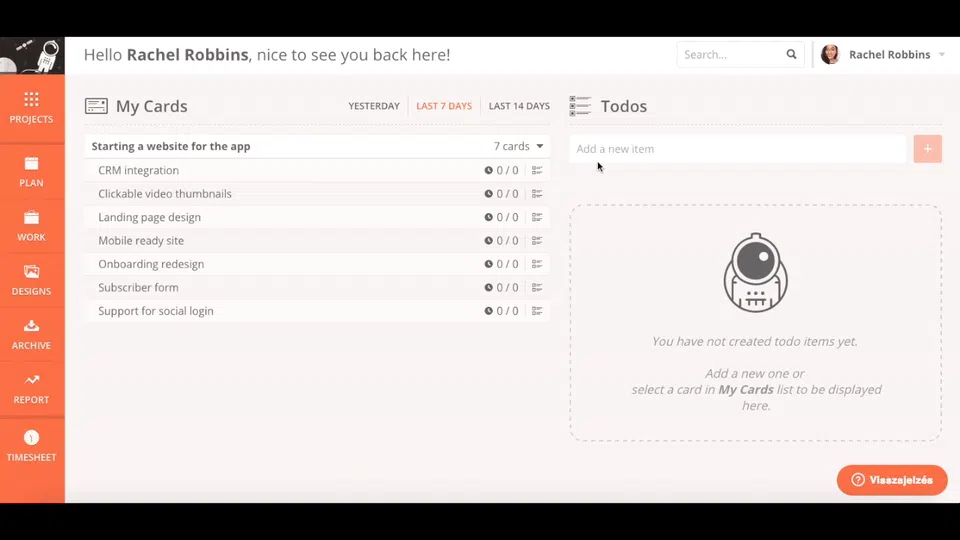Open the CRM integration card

pyautogui.click(x=138, y=170)
